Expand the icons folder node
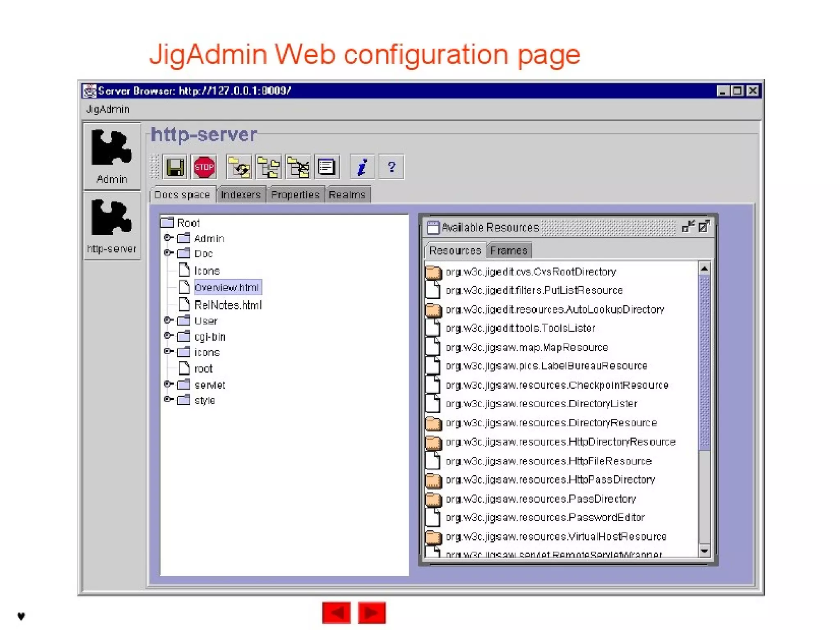The width and height of the screenshot is (840, 630). coord(168,351)
